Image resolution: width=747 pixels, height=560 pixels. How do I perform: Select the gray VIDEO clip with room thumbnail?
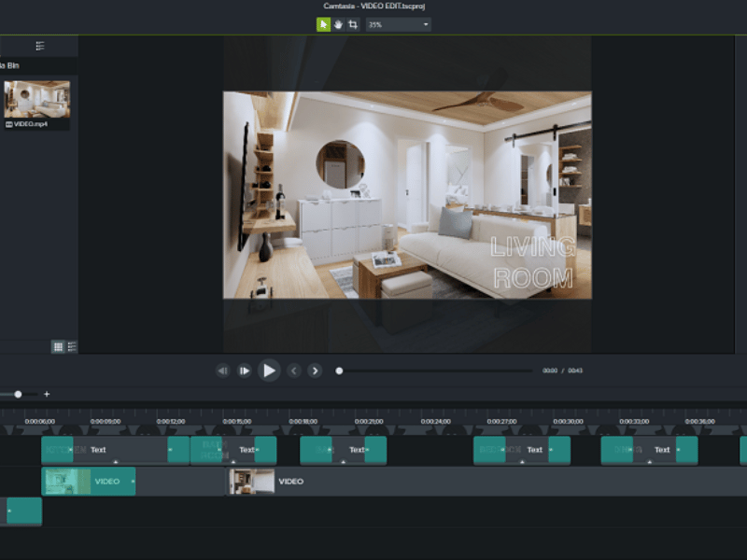click(x=486, y=482)
